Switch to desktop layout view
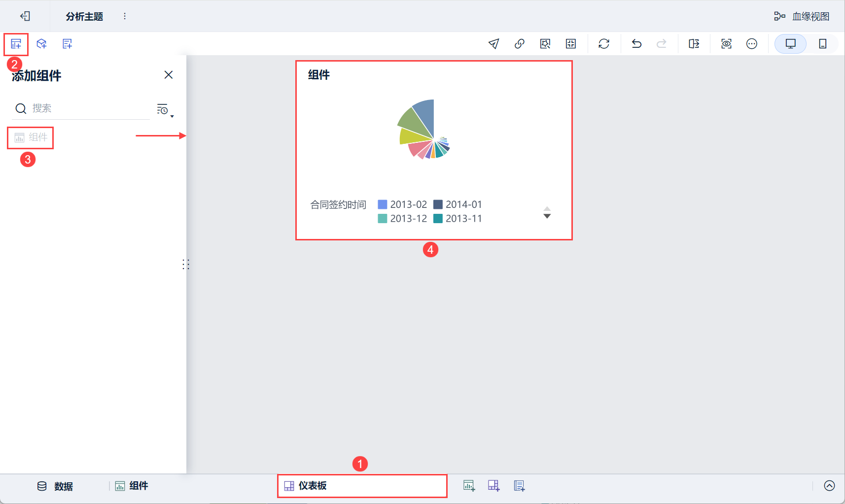The height and width of the screenshot is (504, 845). (x=790, y=44)
